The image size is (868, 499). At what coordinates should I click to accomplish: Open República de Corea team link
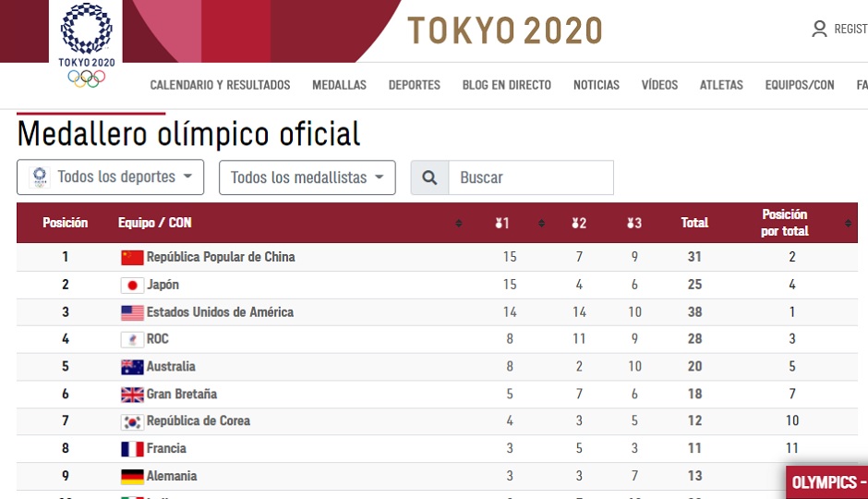click(x=198, y=421)
